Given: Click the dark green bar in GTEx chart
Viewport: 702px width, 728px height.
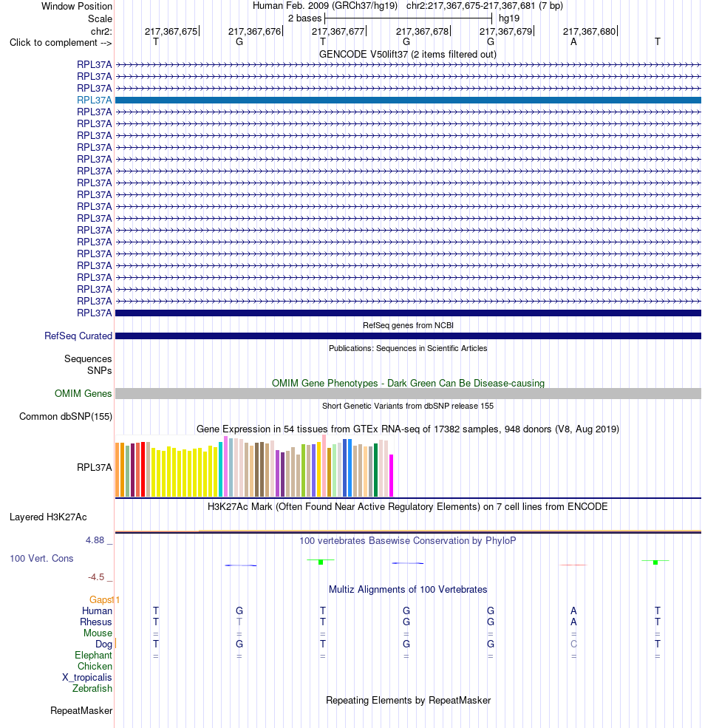Looking at the screenshot, I should [x=375, y=470].
